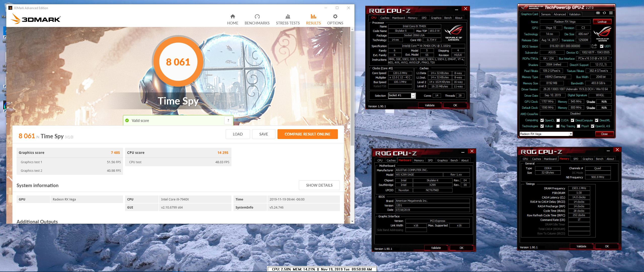Open About tab in CPU-Z Memory window
Image resolution: width=644 pixels, height=272 pixels.
tap(610, 159)
